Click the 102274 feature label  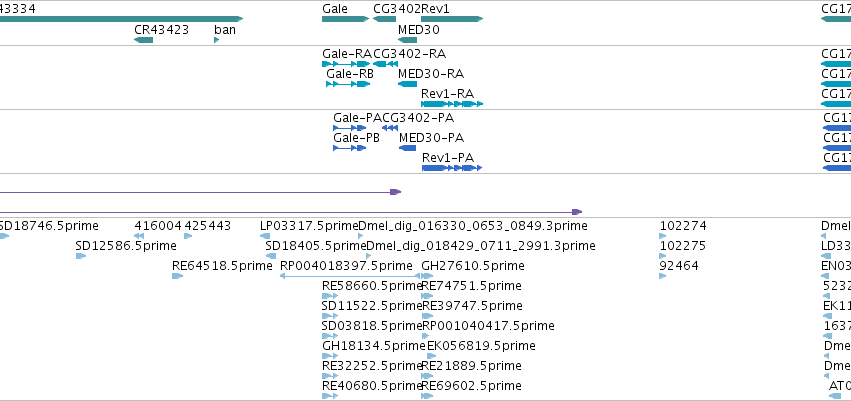(x=683, y=226)
